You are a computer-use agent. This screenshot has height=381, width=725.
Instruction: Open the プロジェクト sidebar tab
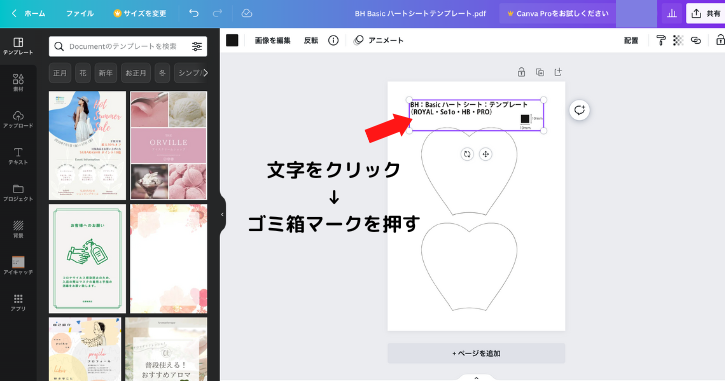[18, 192]
